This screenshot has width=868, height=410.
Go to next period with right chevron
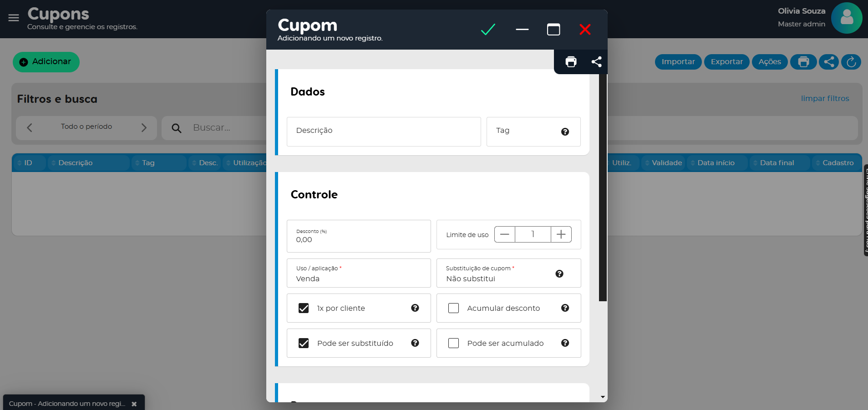point(144,128)
